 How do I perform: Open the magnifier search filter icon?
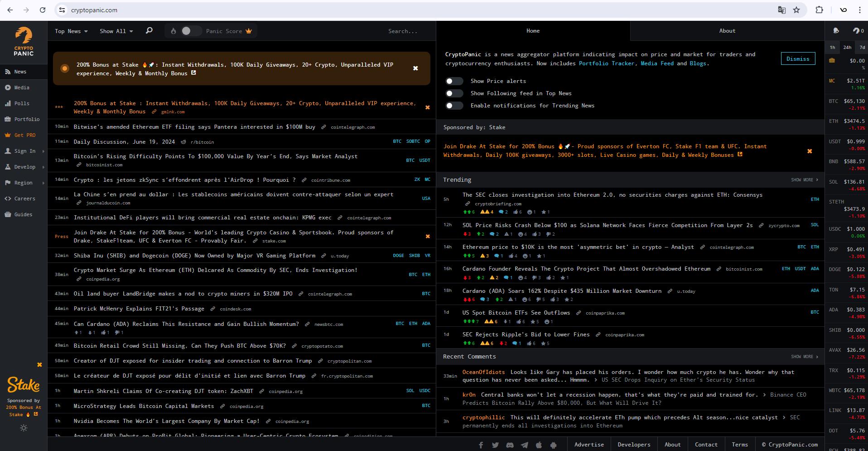149,31
